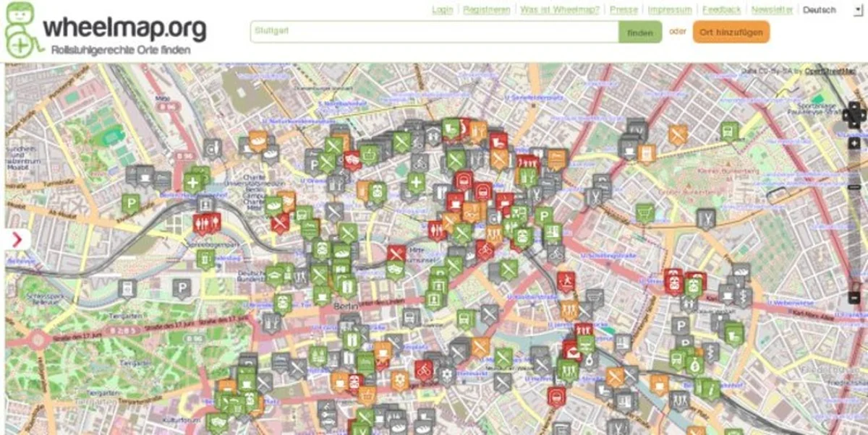868x435 pixels.
Task: Click the Newsletter link
Action: tap(771, 10)
